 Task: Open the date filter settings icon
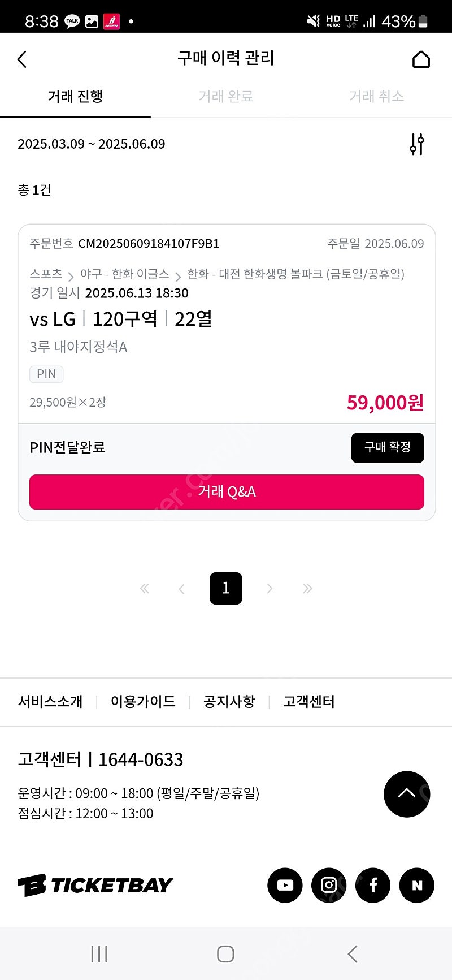click(417, 144)
